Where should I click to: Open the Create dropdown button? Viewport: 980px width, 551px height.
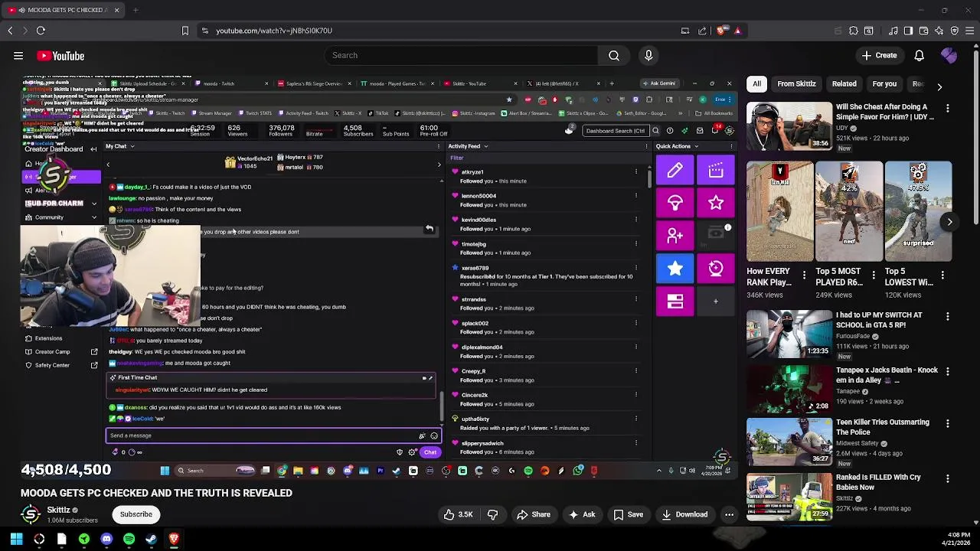click(879, 55)
